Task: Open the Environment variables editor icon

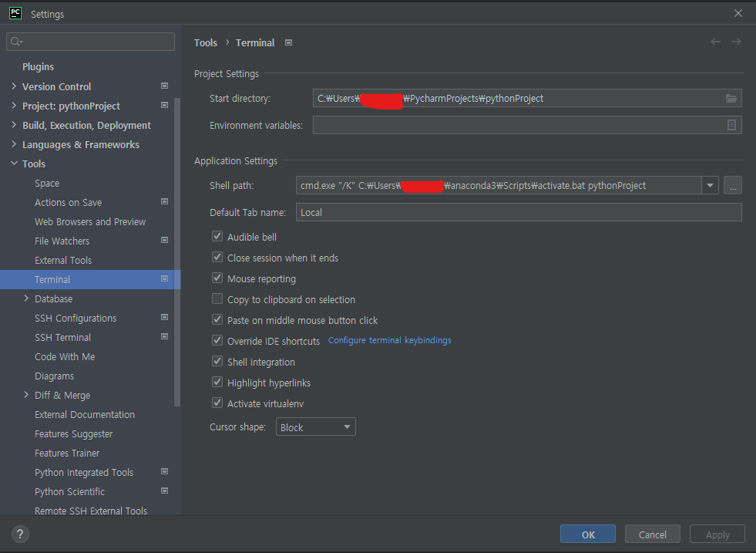Action: tap(731, 125)
